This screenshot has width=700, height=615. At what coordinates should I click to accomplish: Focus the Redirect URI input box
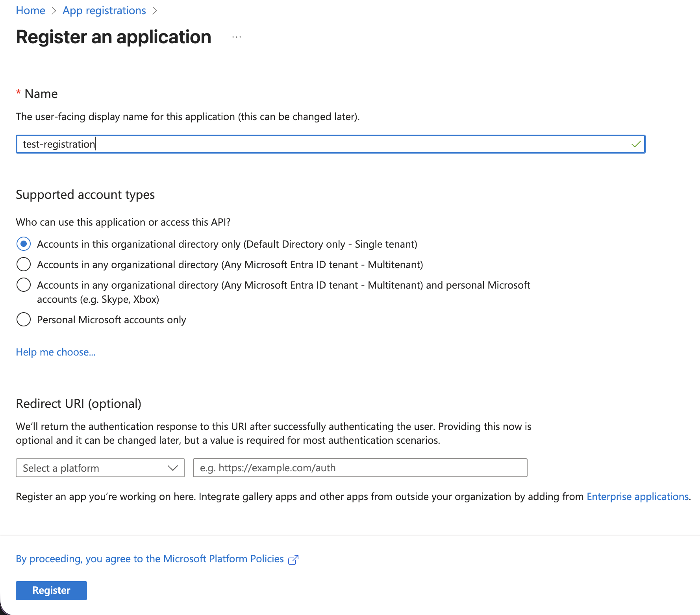click(360, 468)
